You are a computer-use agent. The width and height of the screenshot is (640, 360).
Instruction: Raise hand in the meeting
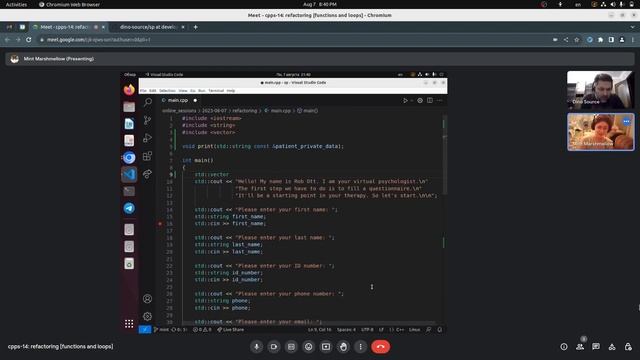point(343,347)
